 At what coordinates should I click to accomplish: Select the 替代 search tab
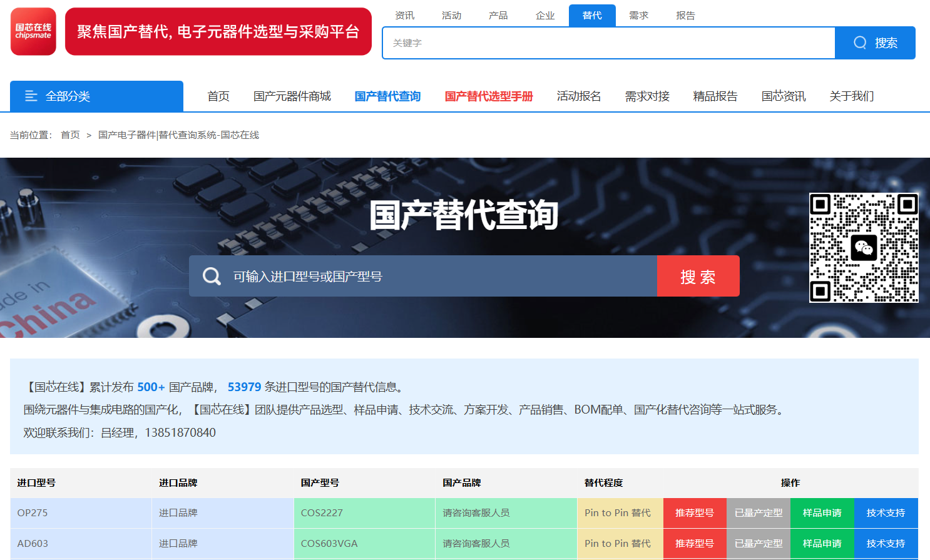pos(592,15)
